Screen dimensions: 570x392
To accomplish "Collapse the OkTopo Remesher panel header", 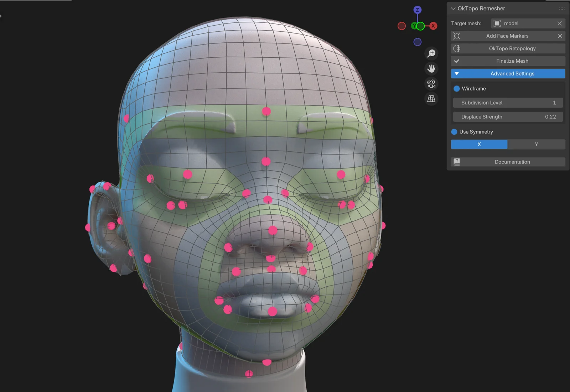I will [x=453, y=8].
